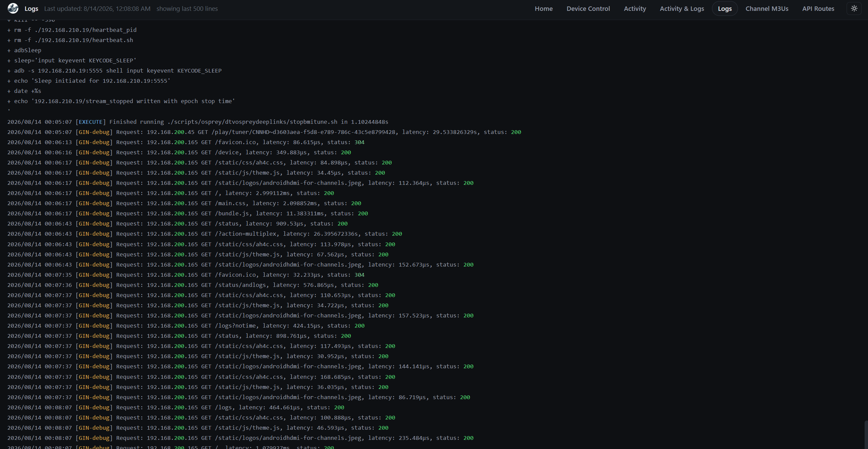Click the GET /device request line
Screen dimensions: 868x449
tap(179, 152)
